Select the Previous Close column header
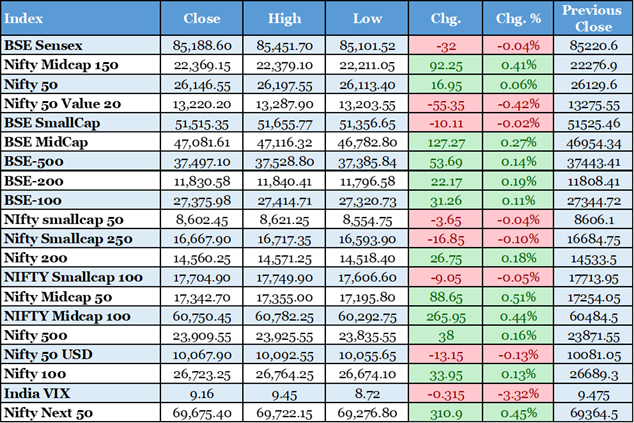The image size is (634, 423). 591,19
